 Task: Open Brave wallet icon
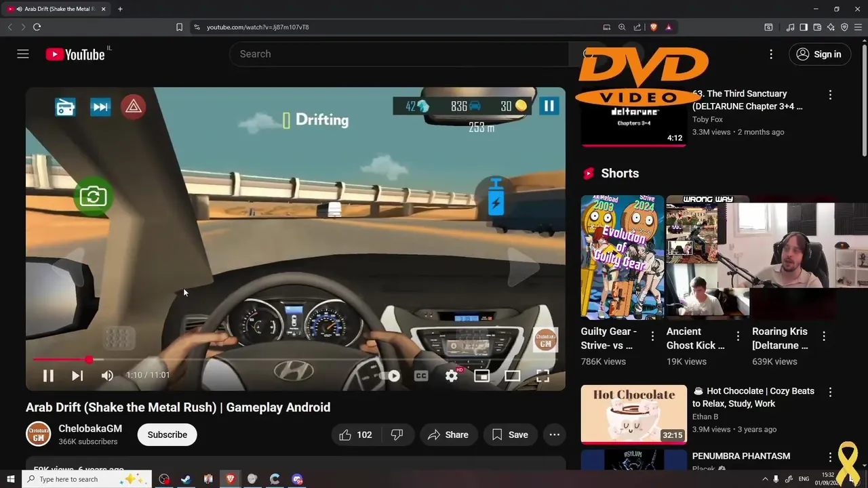817,27
